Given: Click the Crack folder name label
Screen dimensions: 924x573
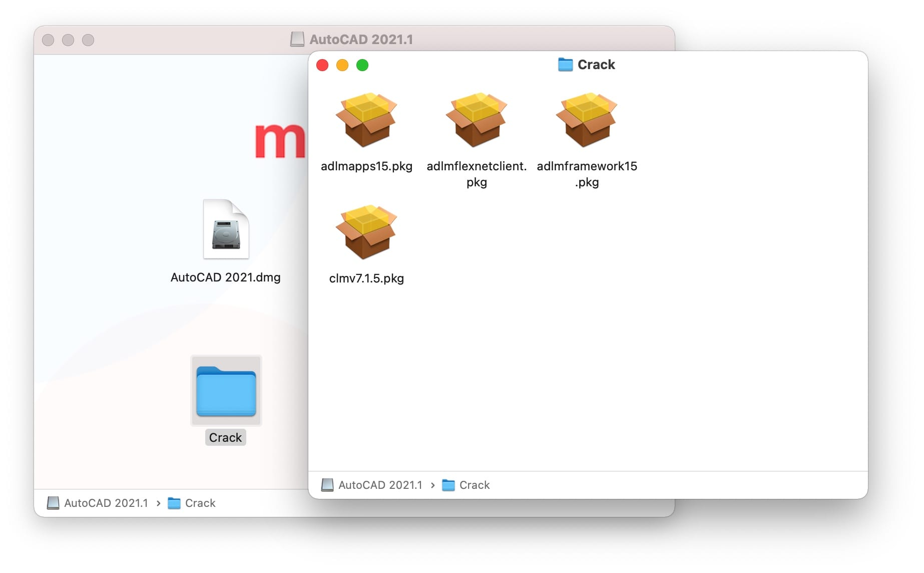Looking at the screenshot, I should click(226, 438).
